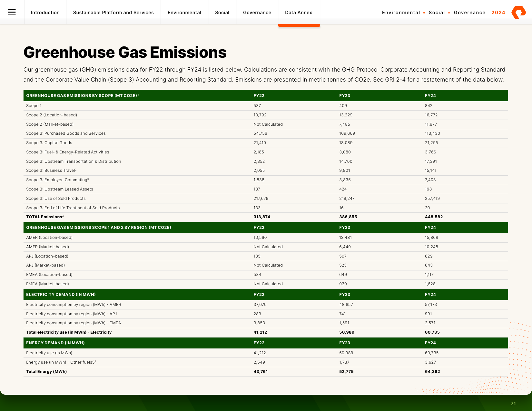Image resolution: width=532 pixels, height=411 pixels.
Task: Select the APJ (Location-based) row label
Action: pyautogui.click(x=47, y=256)
